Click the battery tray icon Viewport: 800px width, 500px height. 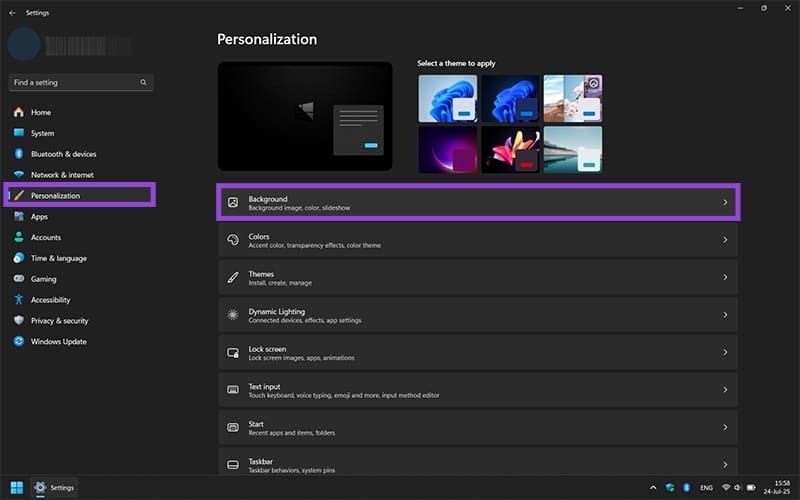751,488
